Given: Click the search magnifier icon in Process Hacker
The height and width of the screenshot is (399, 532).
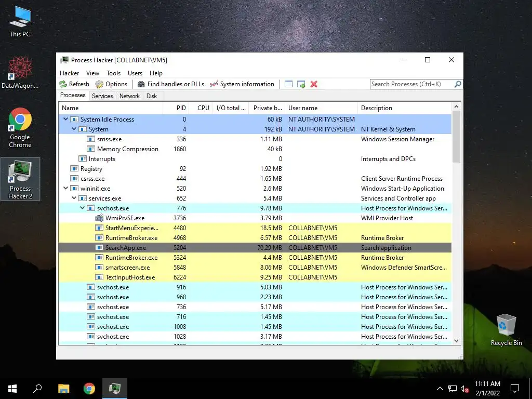Looking at the screenshot, I should coord(458,84).
